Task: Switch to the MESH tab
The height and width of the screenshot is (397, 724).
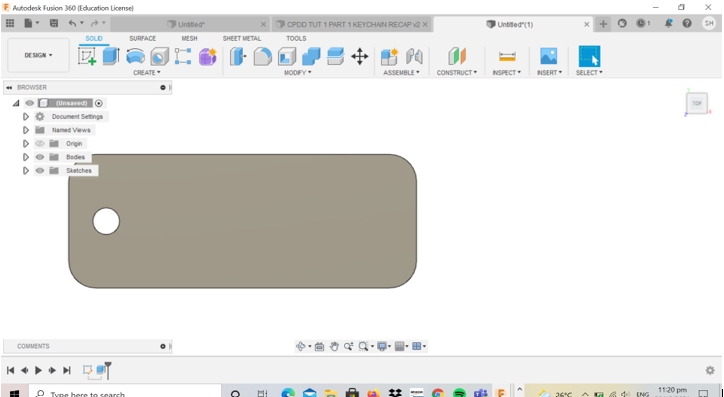Action: (x=189, y=38)
